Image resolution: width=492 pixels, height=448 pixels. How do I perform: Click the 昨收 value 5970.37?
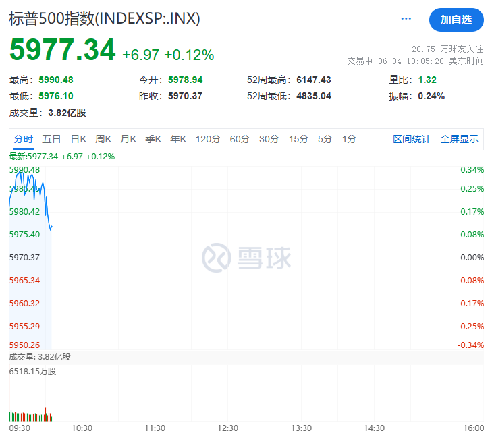(186, 96)
